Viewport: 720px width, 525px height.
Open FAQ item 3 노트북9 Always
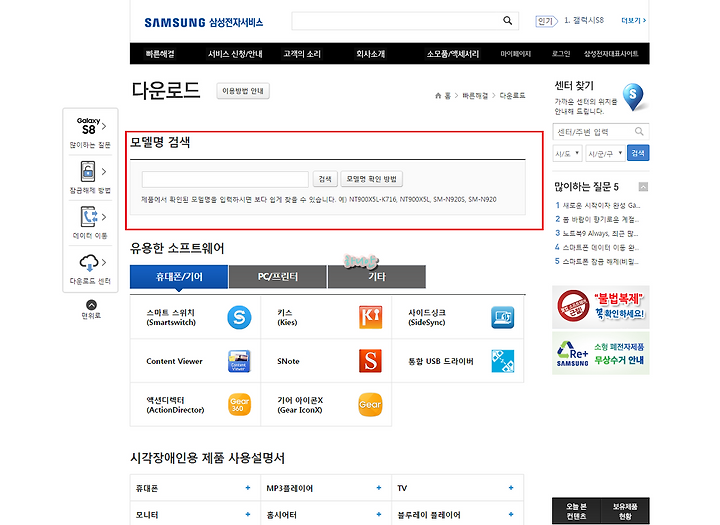tap(597, 233)
